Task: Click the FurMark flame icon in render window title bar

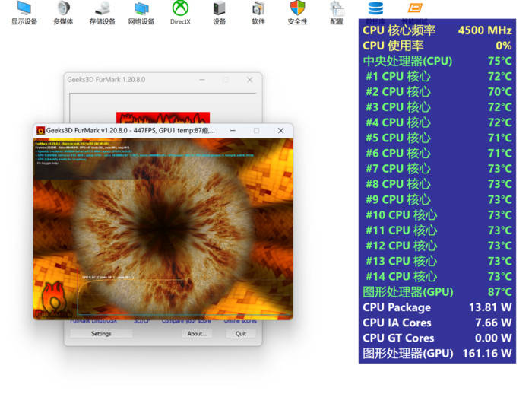Action: 41,130
